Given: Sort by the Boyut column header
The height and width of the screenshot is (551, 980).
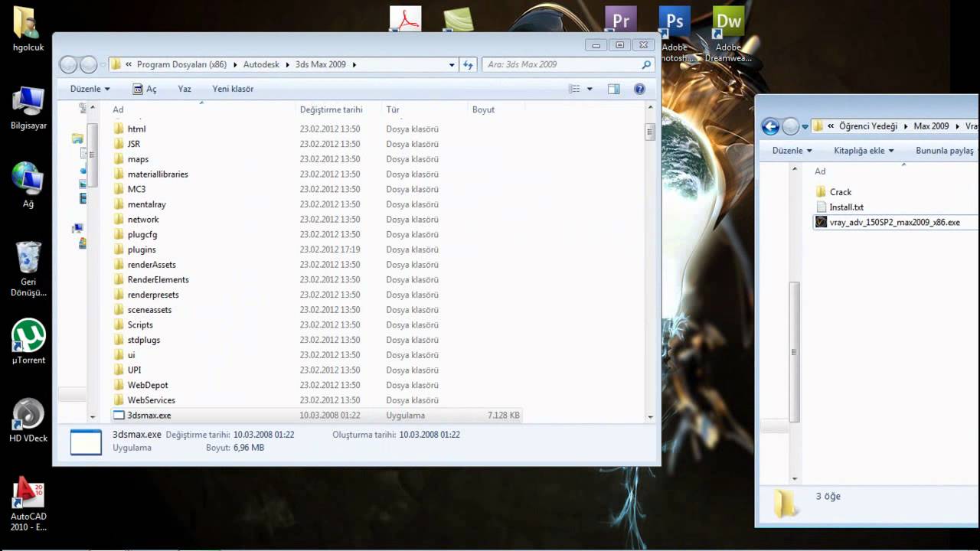Looking at the screenshot, I should 483,109.
